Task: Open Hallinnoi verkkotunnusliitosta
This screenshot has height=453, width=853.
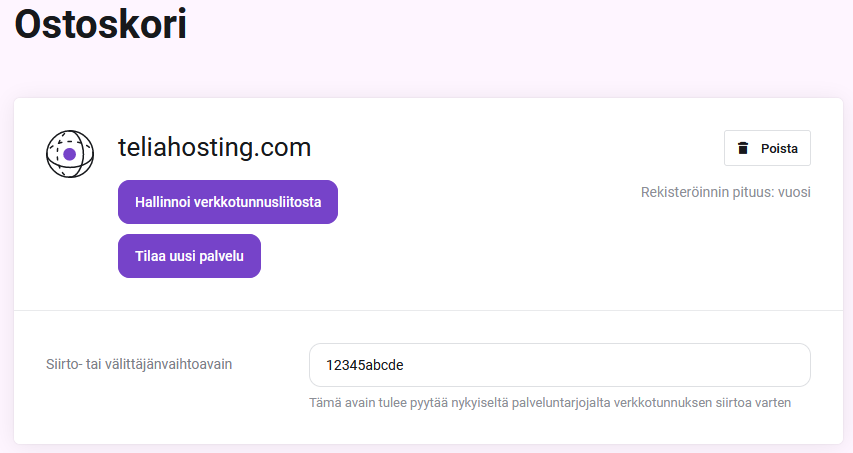Action: (x=228, y=202)
